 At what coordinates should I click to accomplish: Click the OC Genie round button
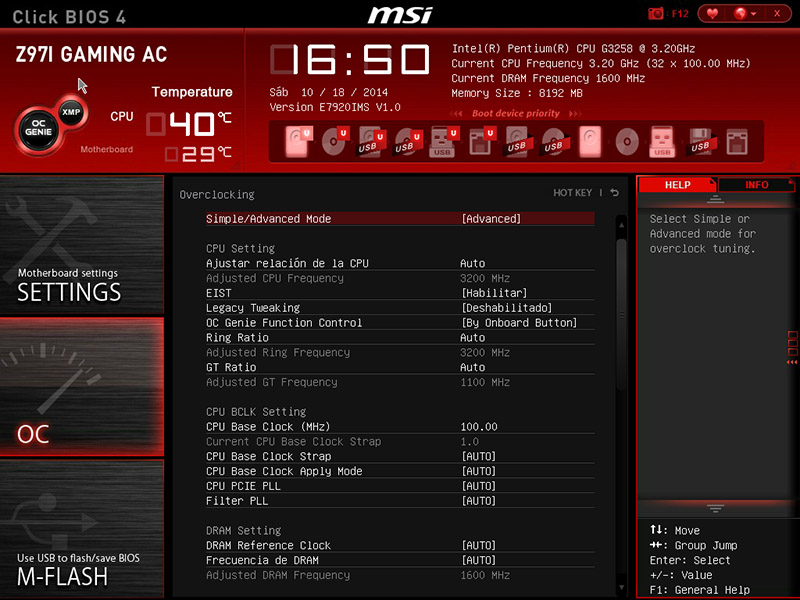(x=38, y=128)
